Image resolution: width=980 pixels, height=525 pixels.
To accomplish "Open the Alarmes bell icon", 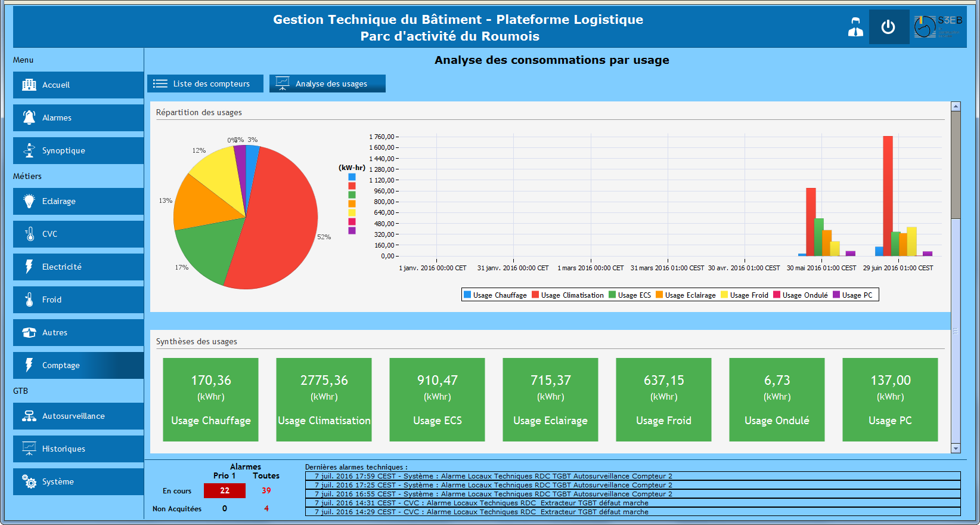I will pyautogui.click(x=29, y=118).
